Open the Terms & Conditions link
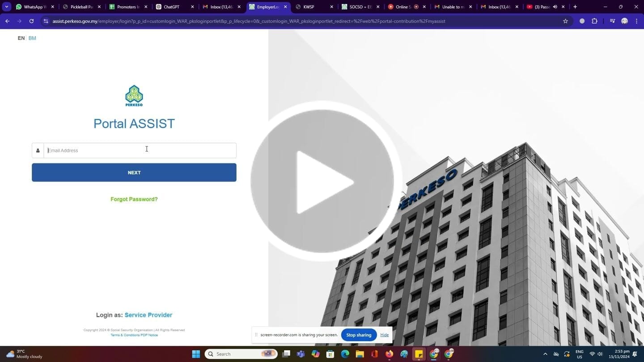The width and height of the screenshot is (644, 362). point(125,335)
